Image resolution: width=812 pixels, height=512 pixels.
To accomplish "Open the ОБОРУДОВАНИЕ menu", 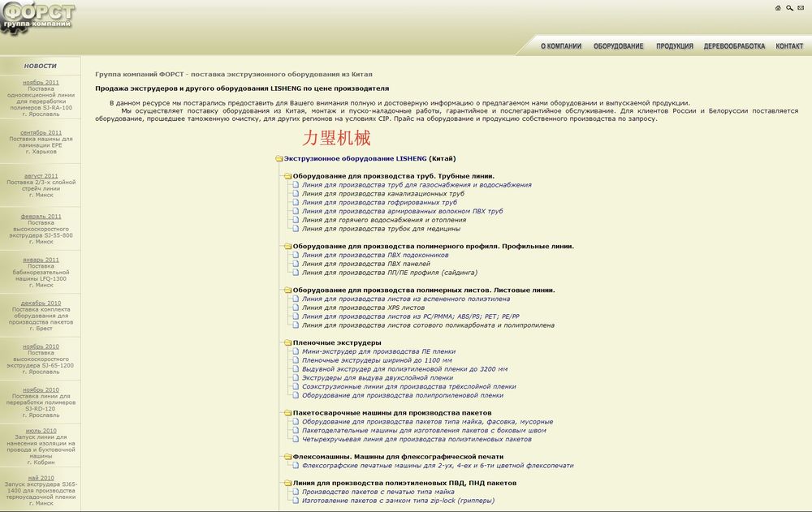I will 618,46.
